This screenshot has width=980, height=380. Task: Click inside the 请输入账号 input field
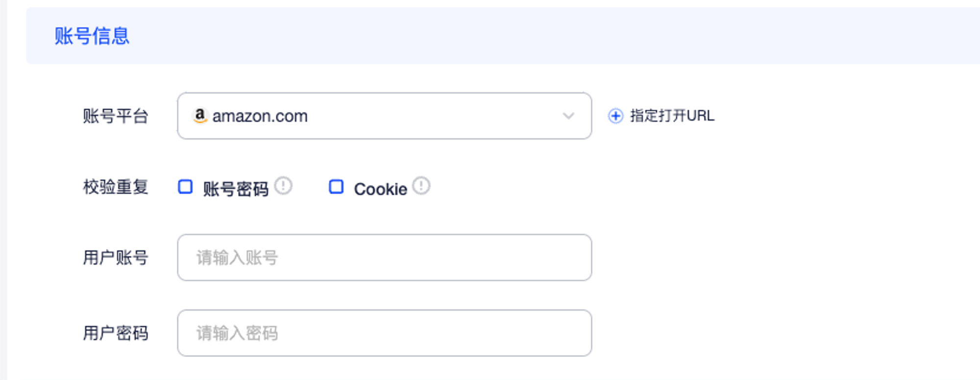click(x=385, y=257)
